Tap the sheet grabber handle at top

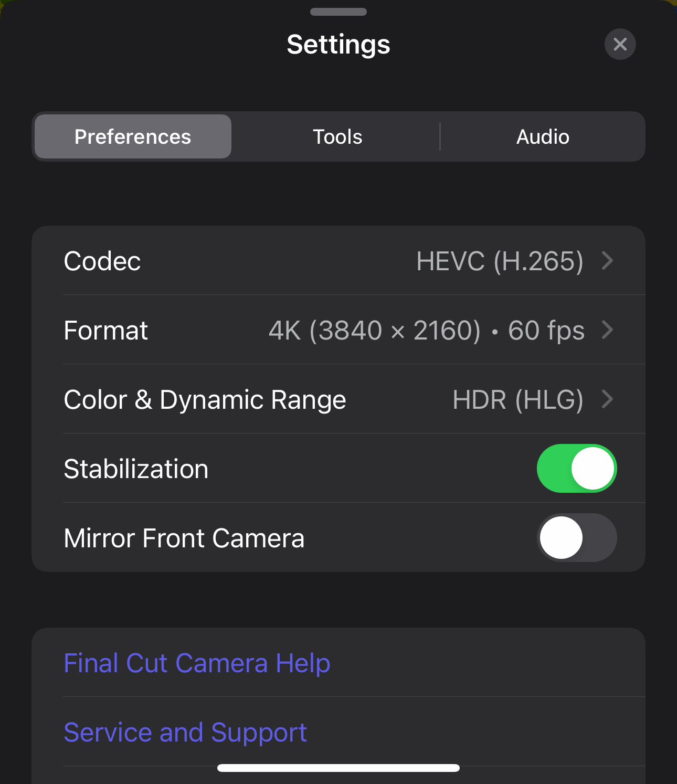point(338,12)
